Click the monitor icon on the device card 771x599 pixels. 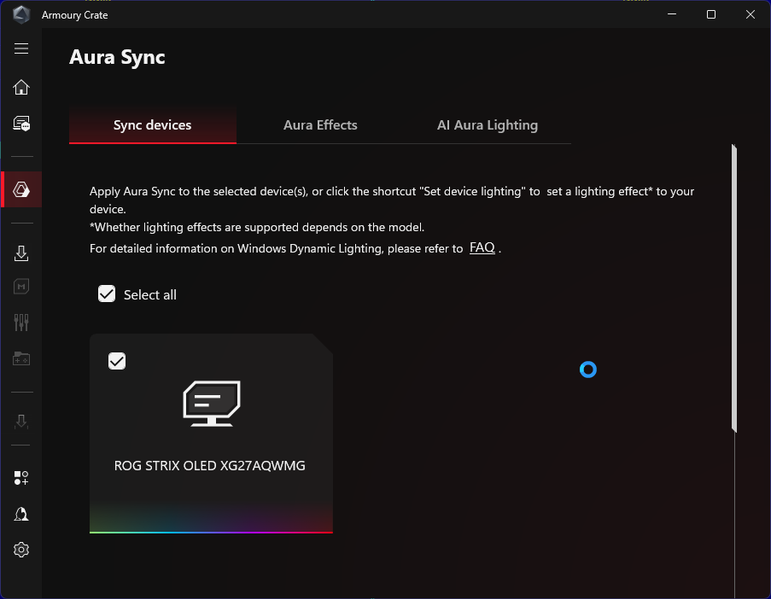tap(211, 403)
